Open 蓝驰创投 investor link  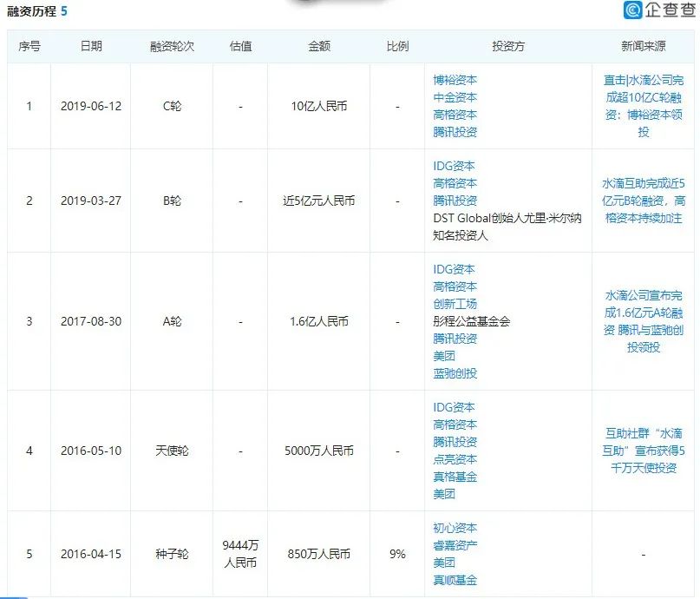(455, 373)
